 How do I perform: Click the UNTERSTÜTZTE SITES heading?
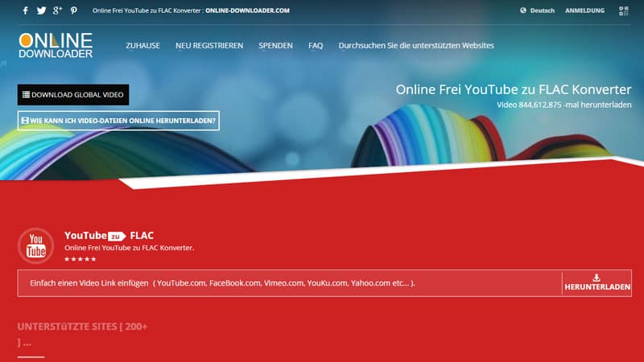point(82,334)
